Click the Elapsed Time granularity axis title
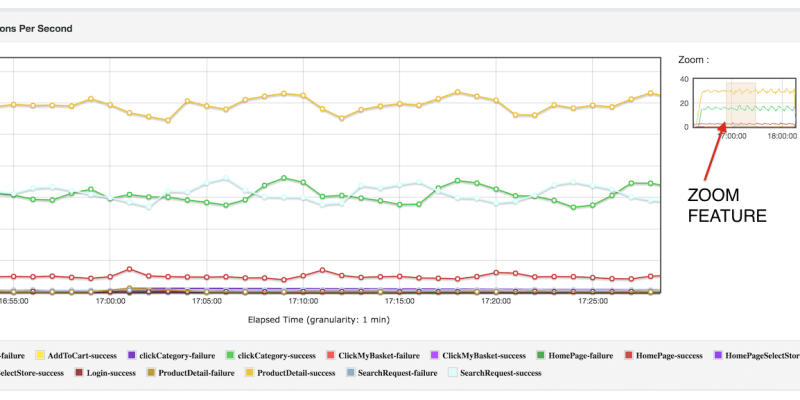 point(318,320)
